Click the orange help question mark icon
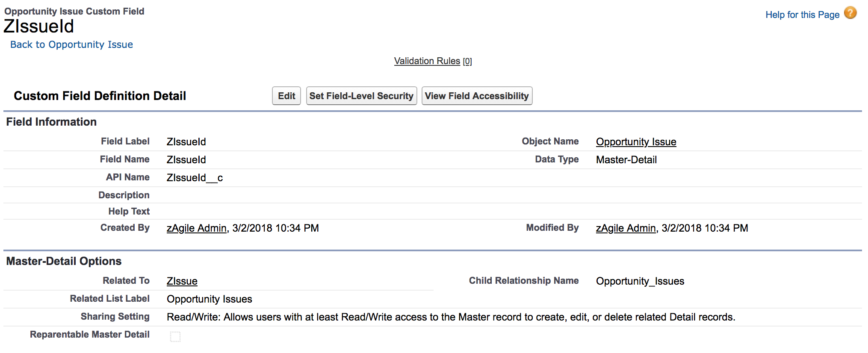 tap(850, 13)
